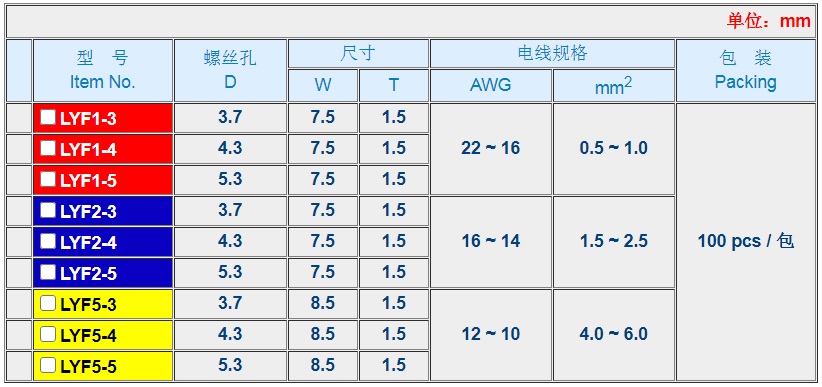The height and width of the screenshot is (387, 822).
Task: Enable the LYF2-3 checkbox
Action: tap(48, 210)
